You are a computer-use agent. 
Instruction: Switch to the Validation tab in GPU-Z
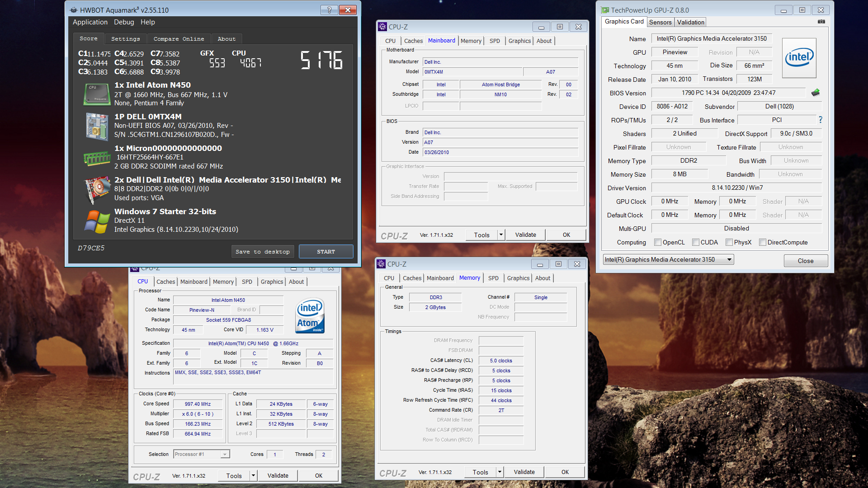click(x=690, y=22)
